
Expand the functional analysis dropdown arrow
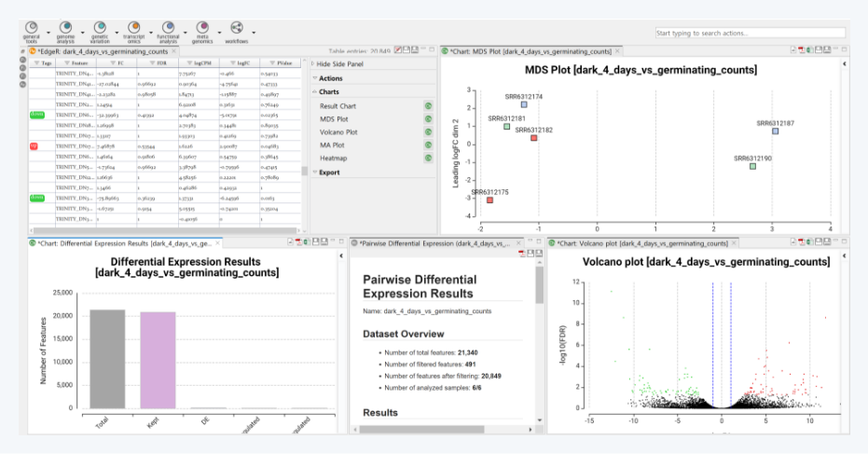pyautogui.click(x=186, y=33)
